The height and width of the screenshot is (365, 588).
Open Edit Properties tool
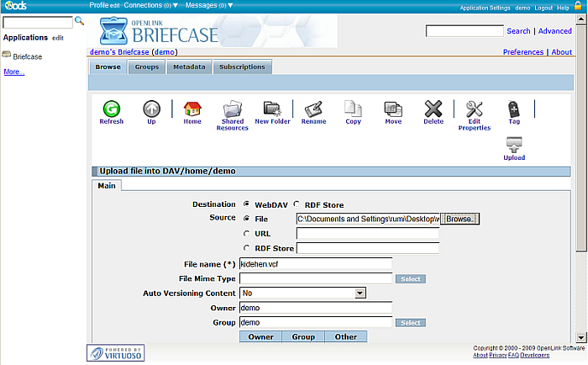[474, 111]
